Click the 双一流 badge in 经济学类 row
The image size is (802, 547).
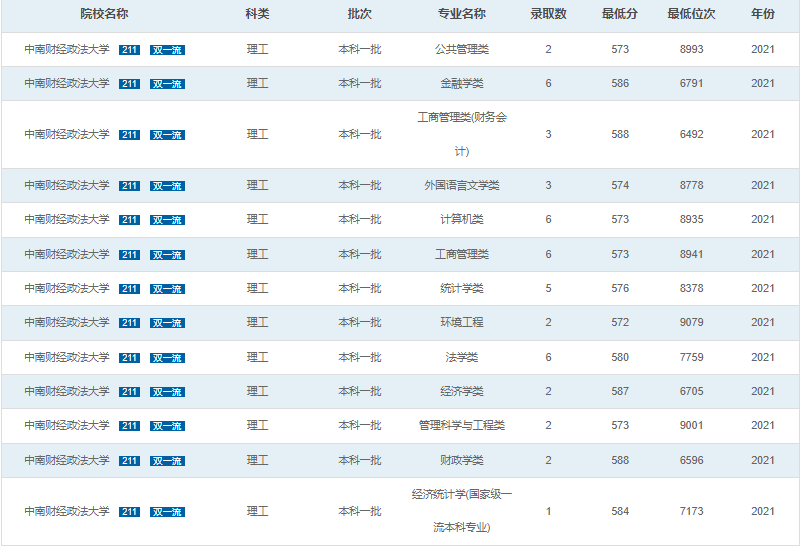pos(167,392)
